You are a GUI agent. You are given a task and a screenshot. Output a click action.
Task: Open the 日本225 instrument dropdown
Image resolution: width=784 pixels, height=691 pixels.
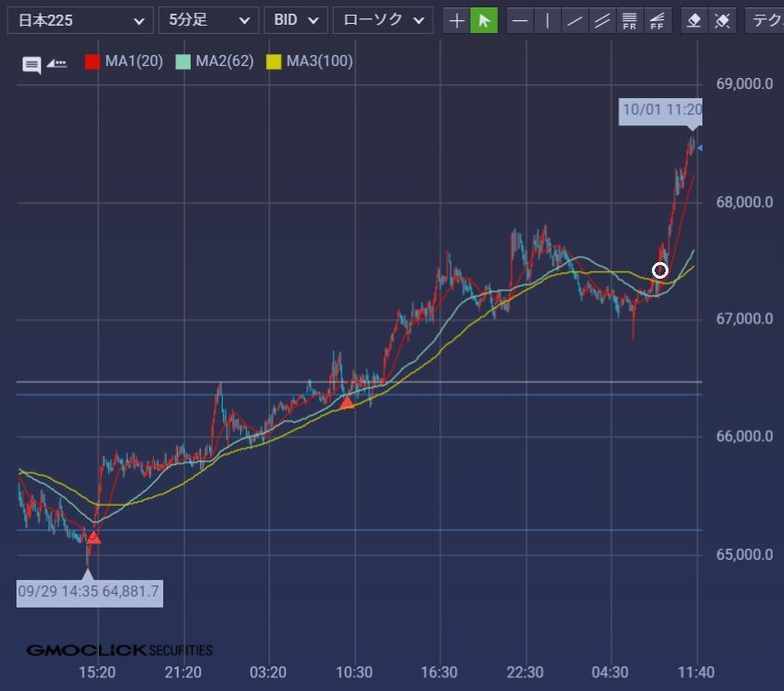click(x=81, y=20)
